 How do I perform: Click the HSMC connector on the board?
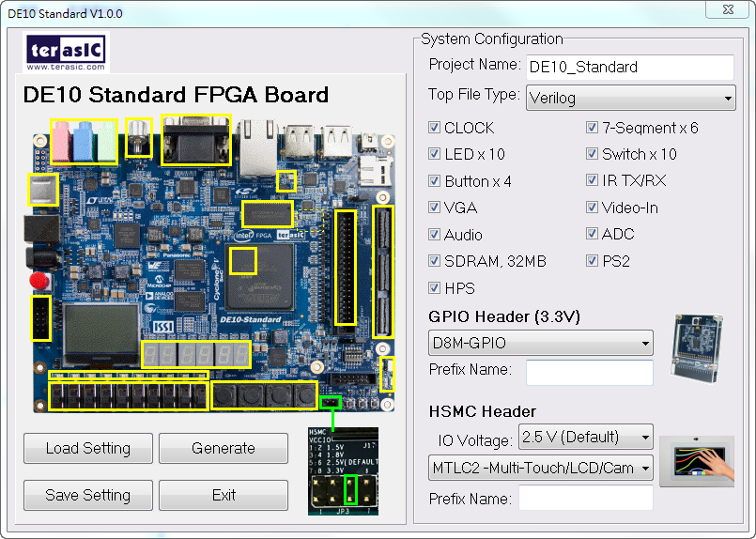pos(383,271)
